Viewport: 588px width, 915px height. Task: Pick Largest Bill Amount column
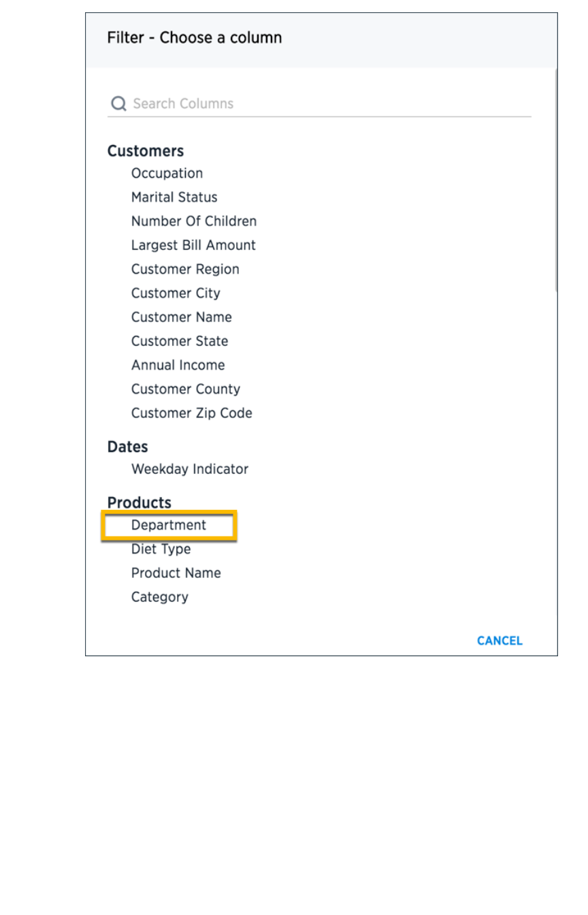(x=193, y=245)
